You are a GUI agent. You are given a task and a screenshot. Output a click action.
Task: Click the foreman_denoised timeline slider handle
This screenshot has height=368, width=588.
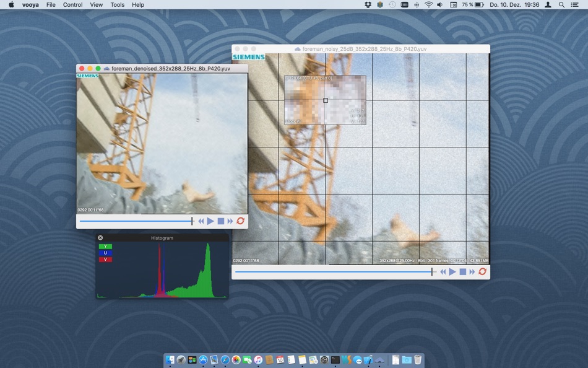coord(192,221)
